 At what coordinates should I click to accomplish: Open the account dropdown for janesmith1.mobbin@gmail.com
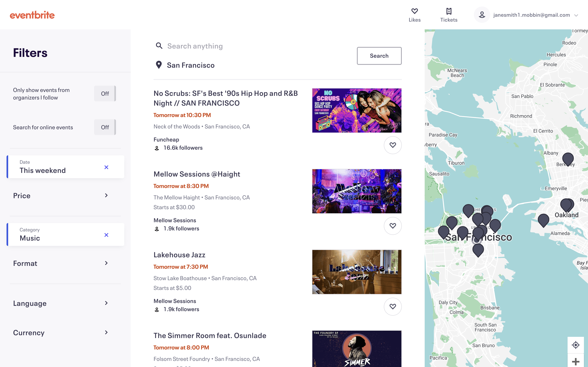tap(576, 15)
